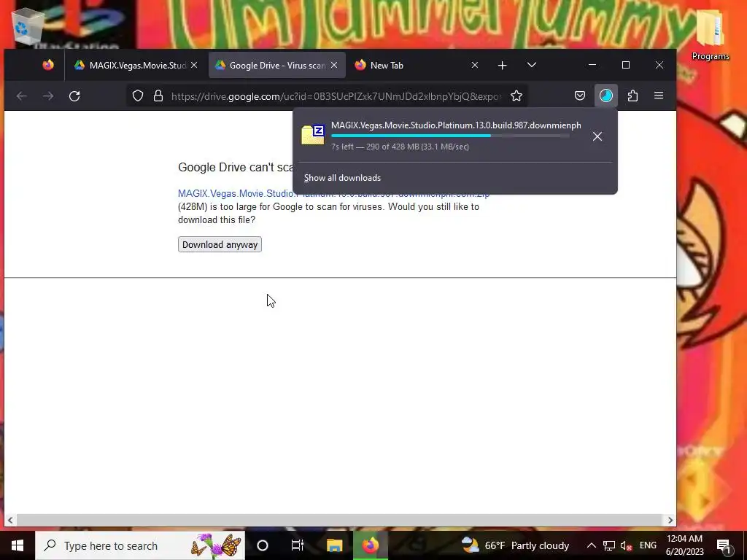Select the Programs folder on desktop
Screen dimensions: 747x560
[711, 35]
